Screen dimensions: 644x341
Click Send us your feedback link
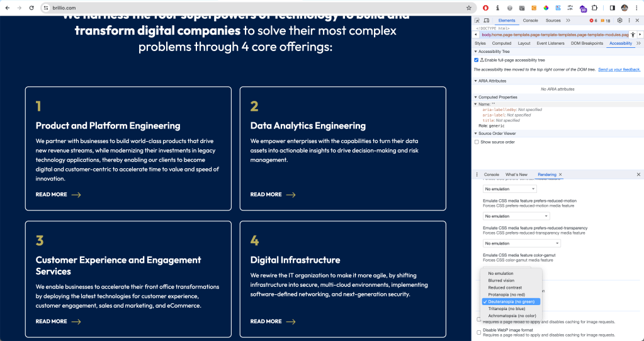coord(619,69)
